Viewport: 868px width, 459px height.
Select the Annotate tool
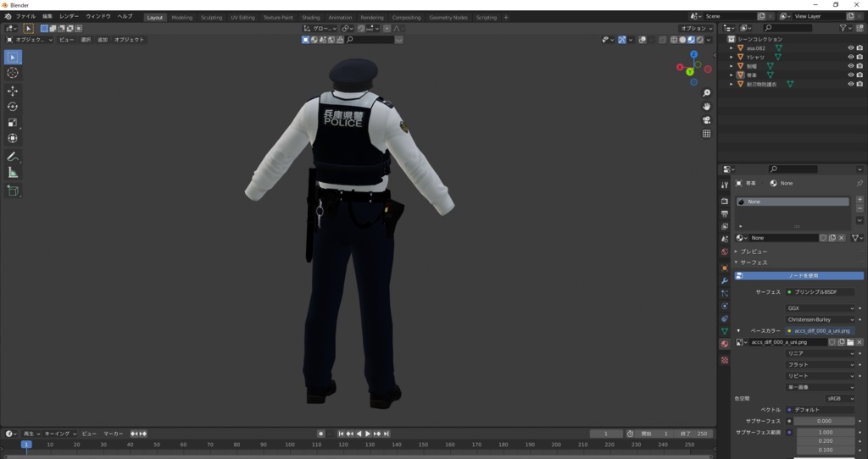click(x=13, y=157)
